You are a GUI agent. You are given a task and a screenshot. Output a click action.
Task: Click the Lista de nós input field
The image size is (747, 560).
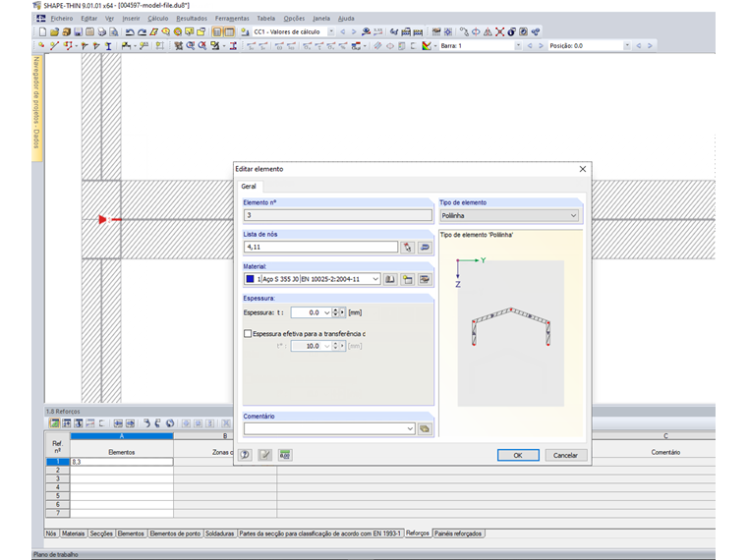320,248
